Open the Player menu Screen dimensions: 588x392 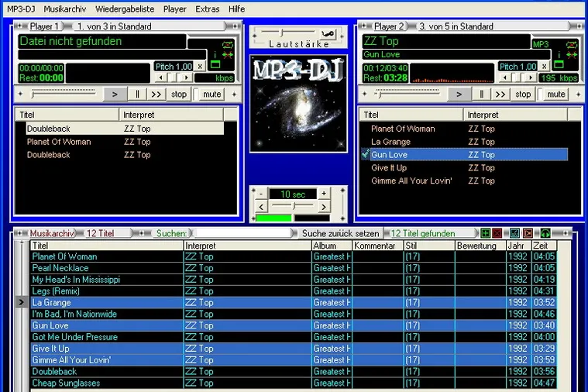pos(175,9)
